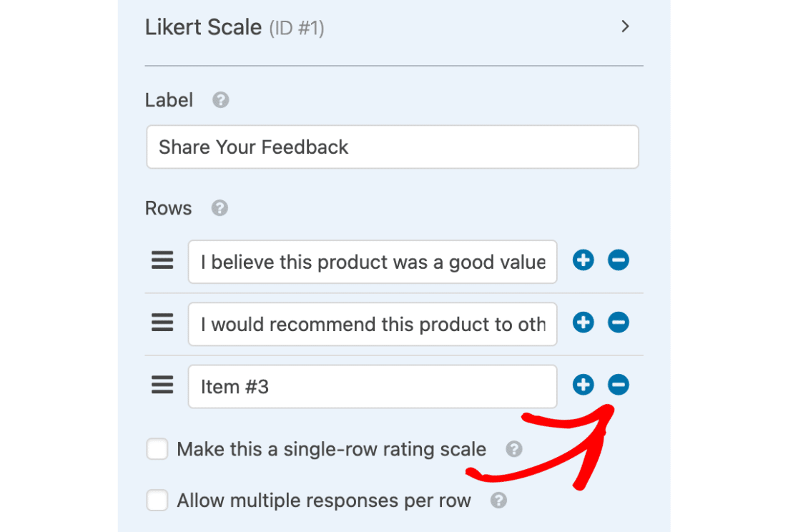Image resolution: width=798 pixels, height=532 pixels.
Task: Enable single-row rating scale checkbox
Action: click(157, 449)
